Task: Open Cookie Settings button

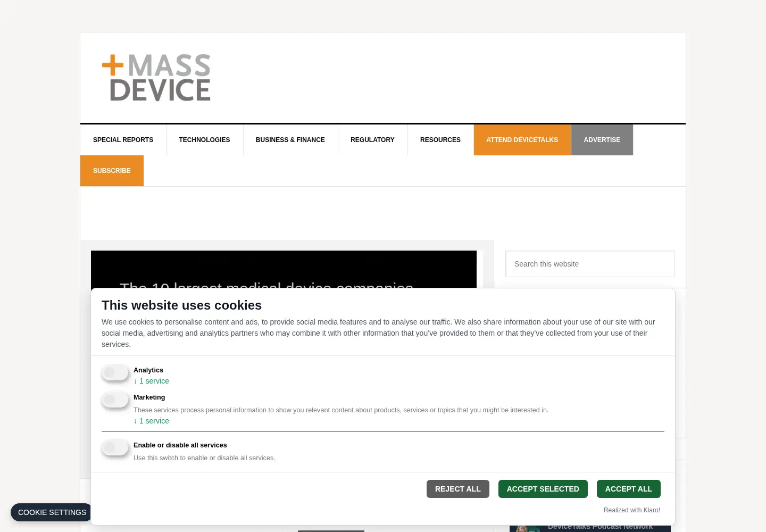Action: coord(52,512)
